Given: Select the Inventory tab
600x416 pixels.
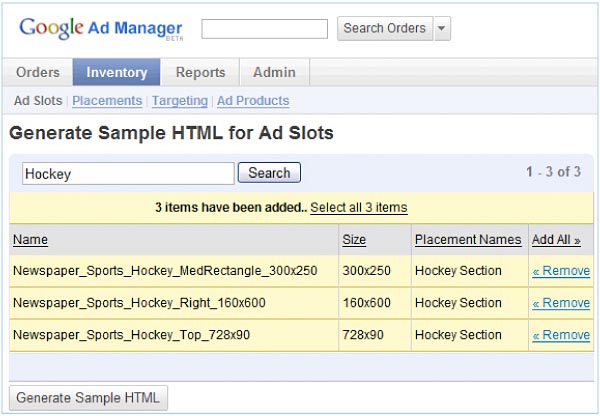Looking at the screenshot, I should (x=116, y=72).
